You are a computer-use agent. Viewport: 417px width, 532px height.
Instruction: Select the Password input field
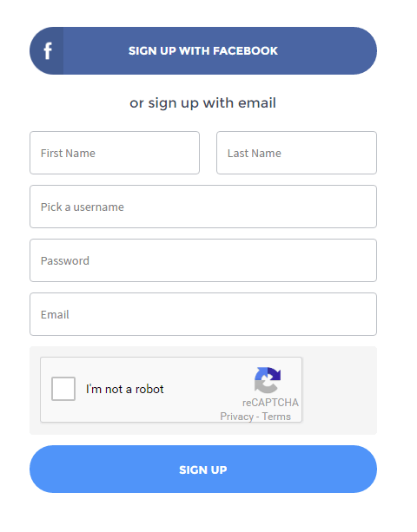click(x=203, y=260)
